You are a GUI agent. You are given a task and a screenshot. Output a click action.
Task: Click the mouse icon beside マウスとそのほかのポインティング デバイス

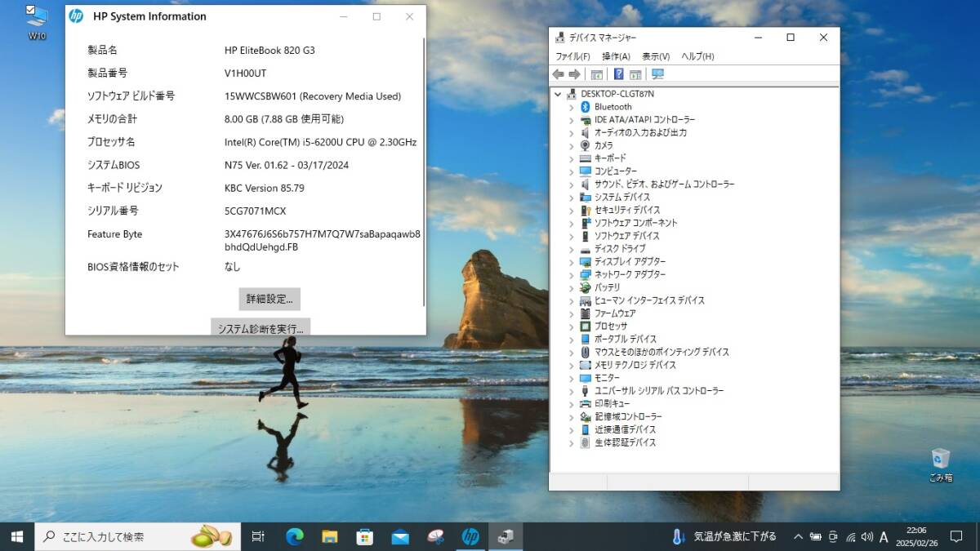tap(585, 352)
